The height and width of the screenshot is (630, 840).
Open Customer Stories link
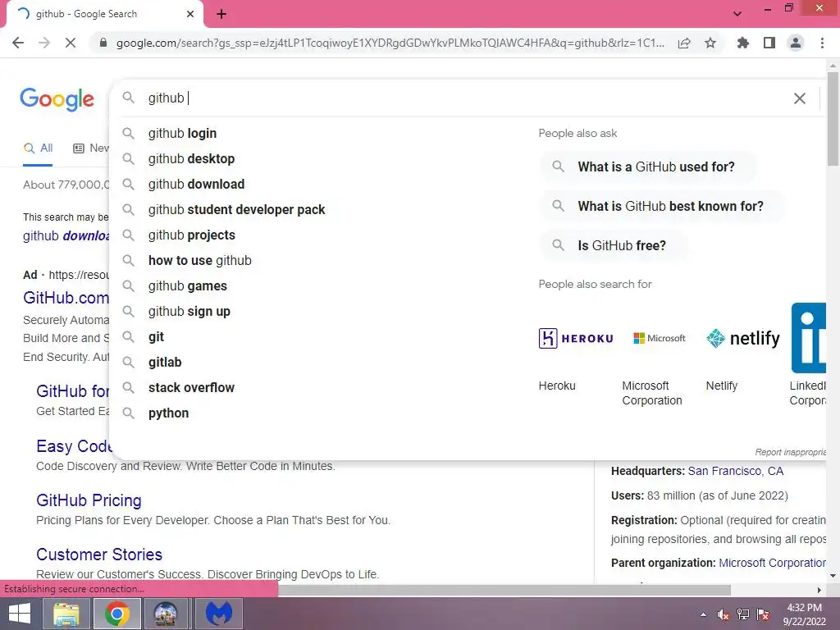(99, 555)
